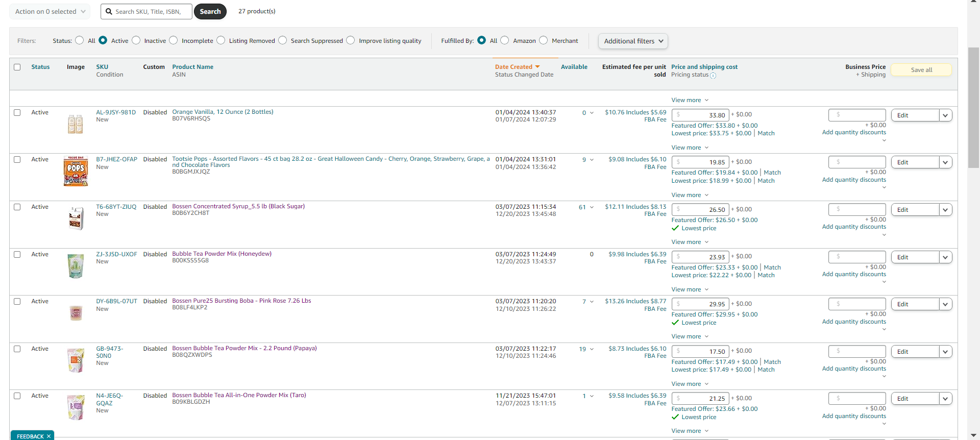Select the Inactive status filter

click(136, 40)
